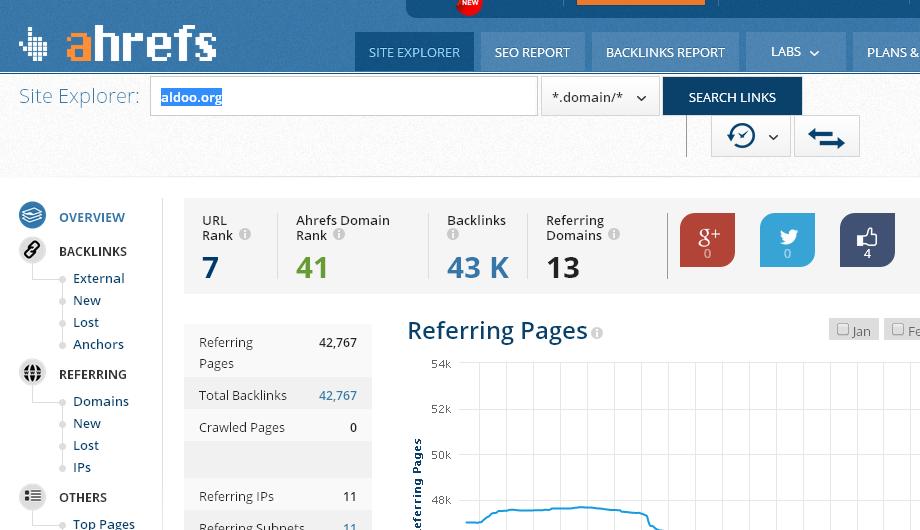The height and width of the screenshot is (530, 920).
Task: Open Anchors in sidebar
Action: pos(98,345)
